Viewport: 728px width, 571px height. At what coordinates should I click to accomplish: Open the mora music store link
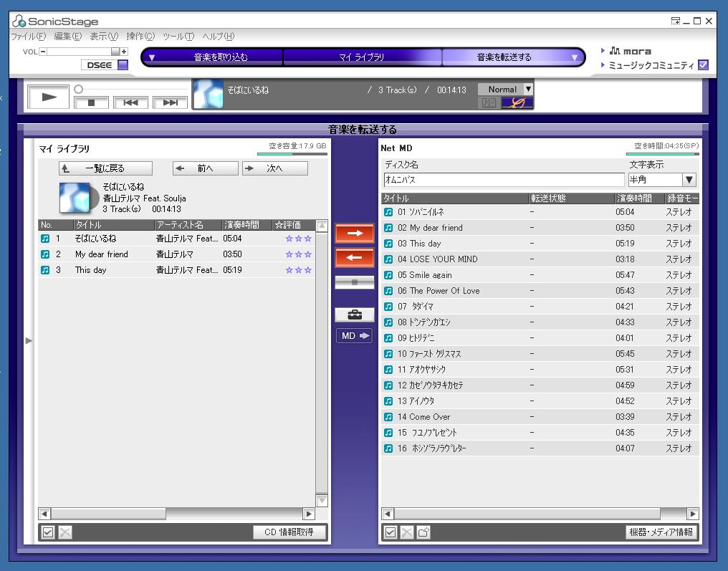pos(630,51)
